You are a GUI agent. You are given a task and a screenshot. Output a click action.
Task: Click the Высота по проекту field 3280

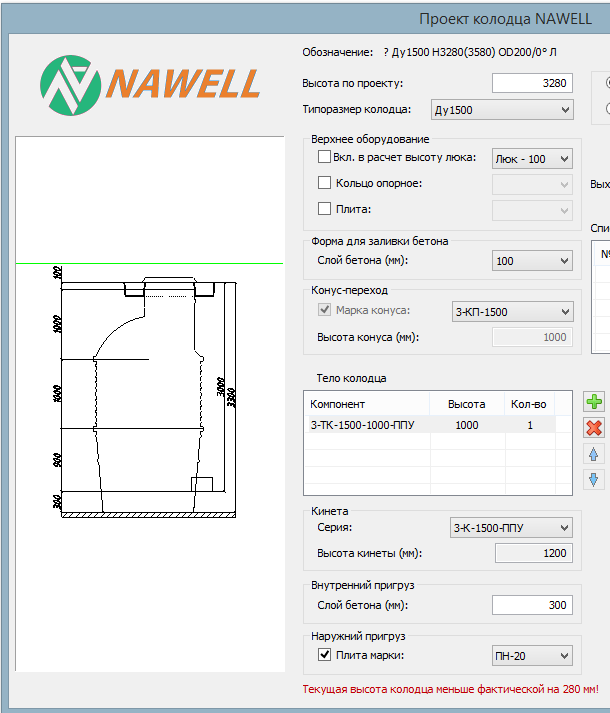click(532, 83)
